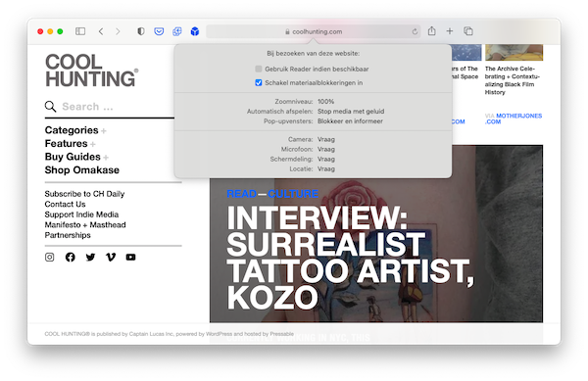Open the puzzle-piece extension icon in the toolbar
The height and width of the screenshot is (381, 588).
(x=177, y=31)
